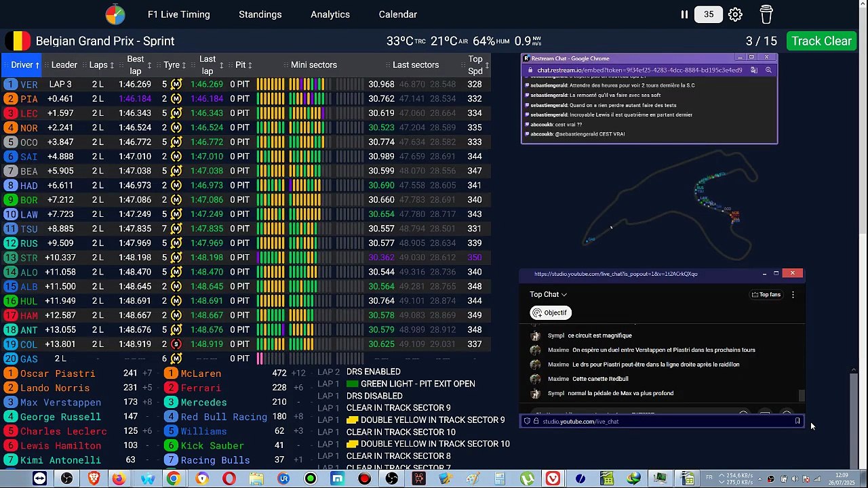This screenshot has width=868, height=488.
Task: Open Vivaldi browser from the taskbar
Action: pos(553,479)
